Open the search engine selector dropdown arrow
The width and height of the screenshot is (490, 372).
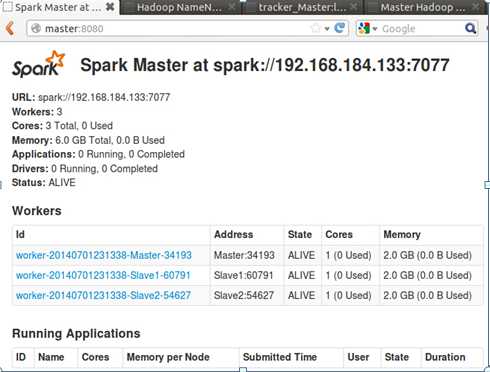pyautogui.click(x=375, y=29)
